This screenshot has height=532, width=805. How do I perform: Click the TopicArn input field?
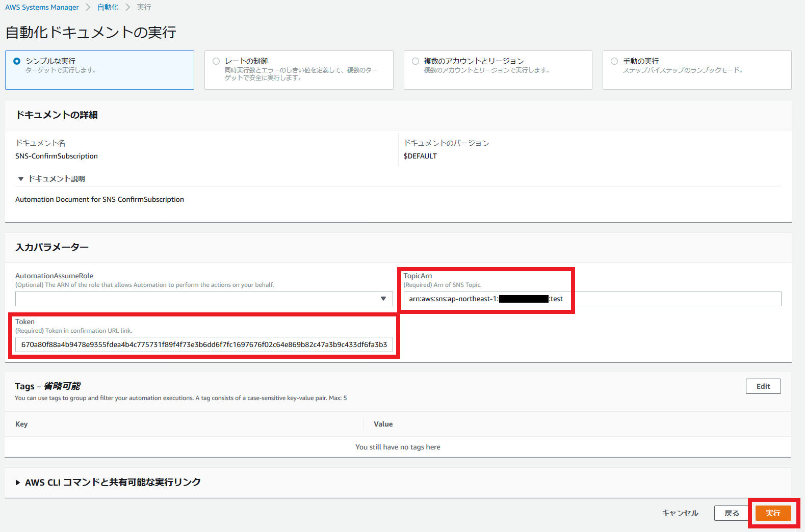click(592, 299)
